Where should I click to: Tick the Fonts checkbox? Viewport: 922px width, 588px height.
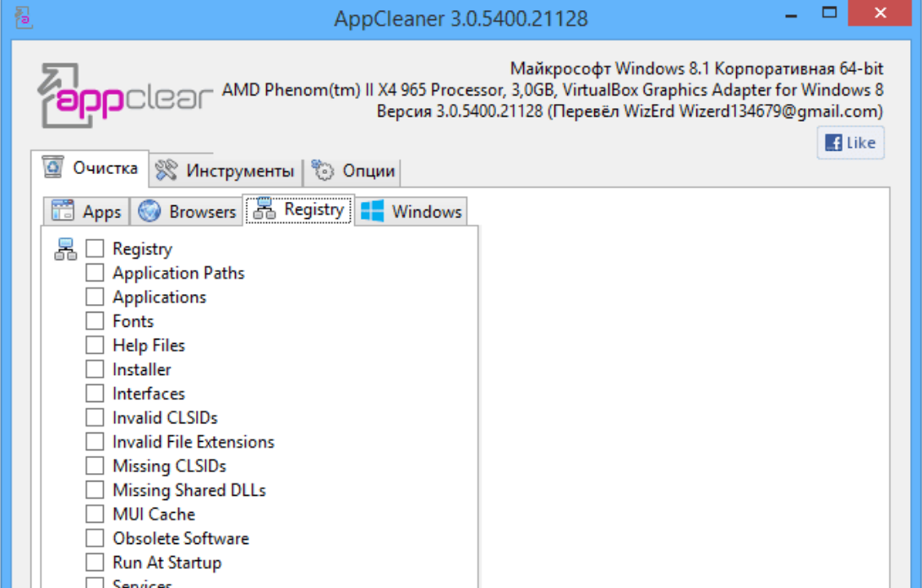(95, 321)
